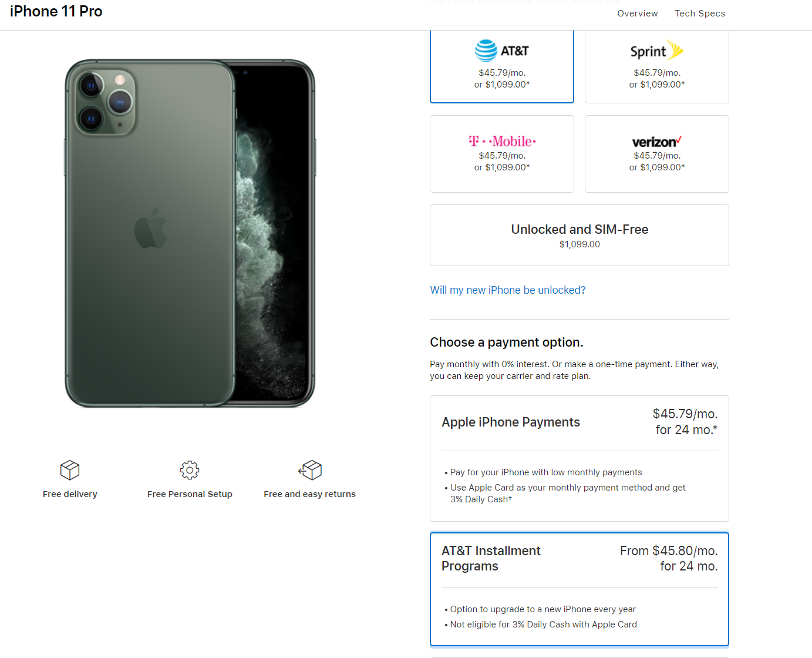
Task: Click the Free and easy returns icon
Action: click(310, 470)
